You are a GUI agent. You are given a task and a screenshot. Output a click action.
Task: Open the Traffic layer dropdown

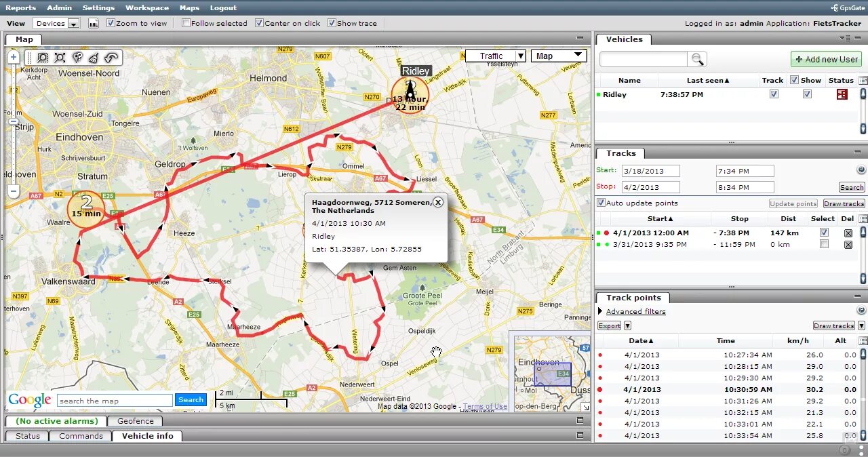point(496,56)
